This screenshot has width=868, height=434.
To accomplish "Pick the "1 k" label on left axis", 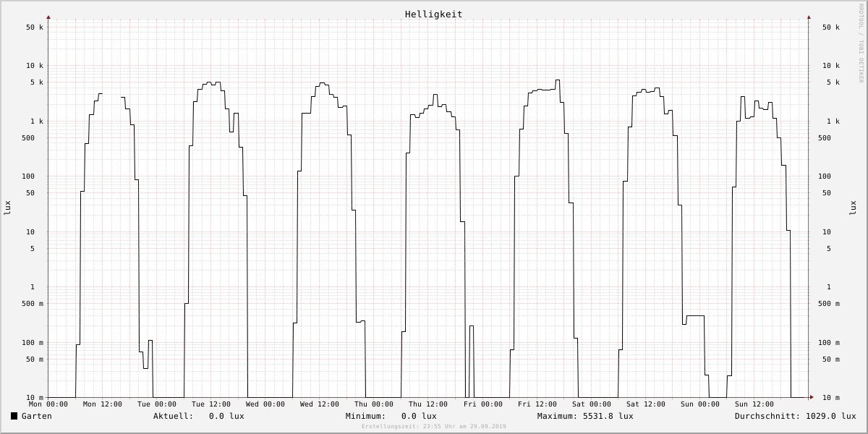I will click(x=37, y=122).
